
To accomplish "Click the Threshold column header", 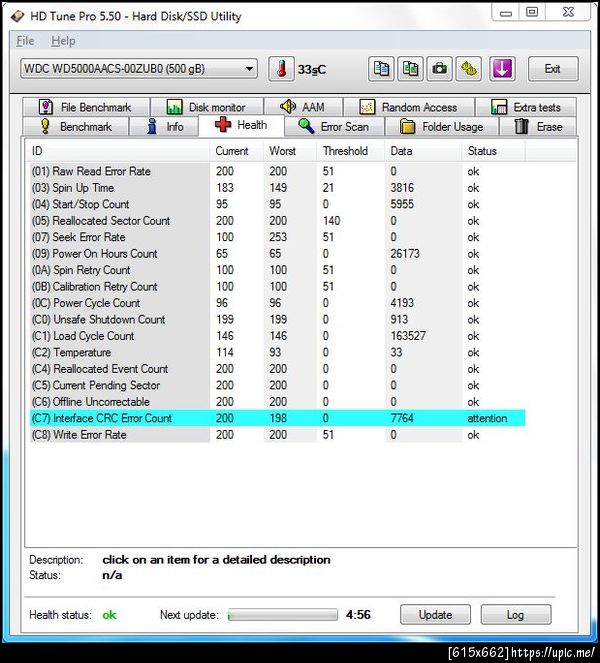I will click(351, 151).
